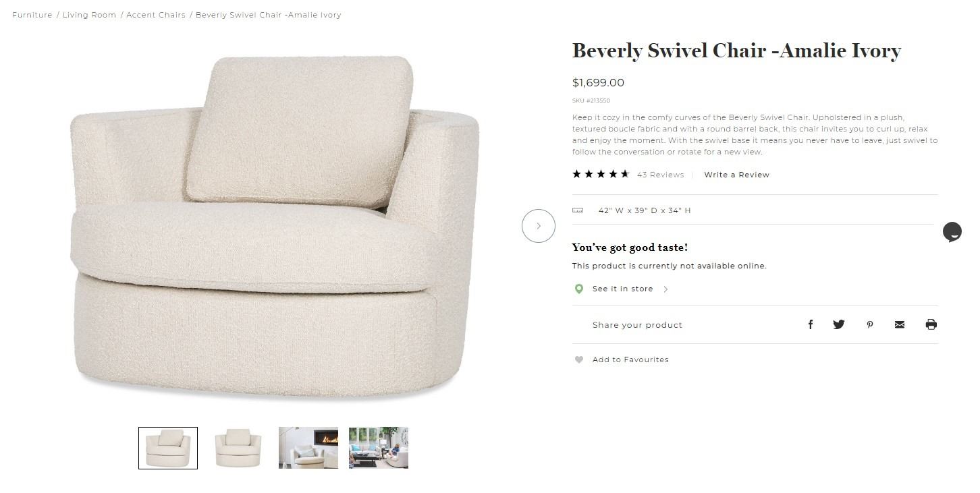The height and width of the screenshot is (493, 980).
Task: Go to Living Room breadcrumb
Action: pos(89,15)
